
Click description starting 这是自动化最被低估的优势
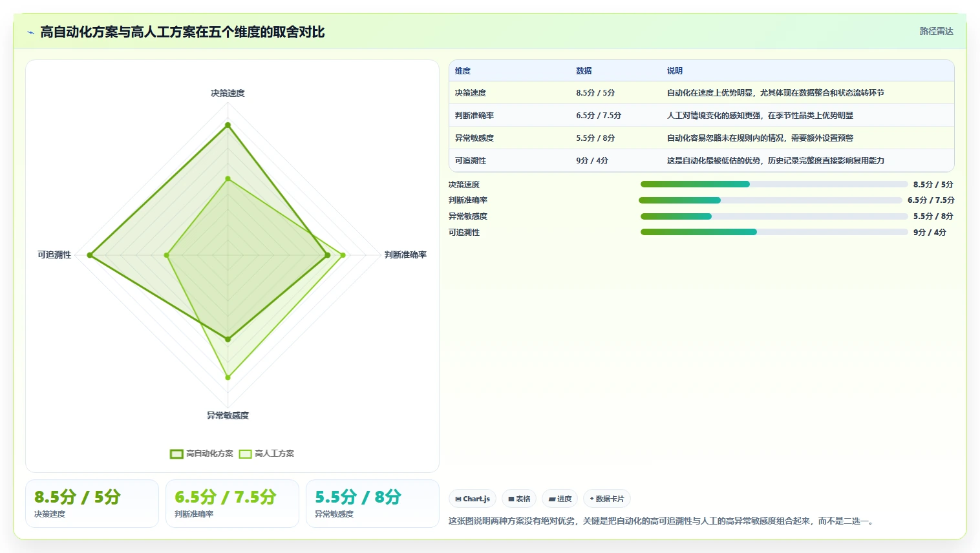pyautogui.click(x=776, y=161)
